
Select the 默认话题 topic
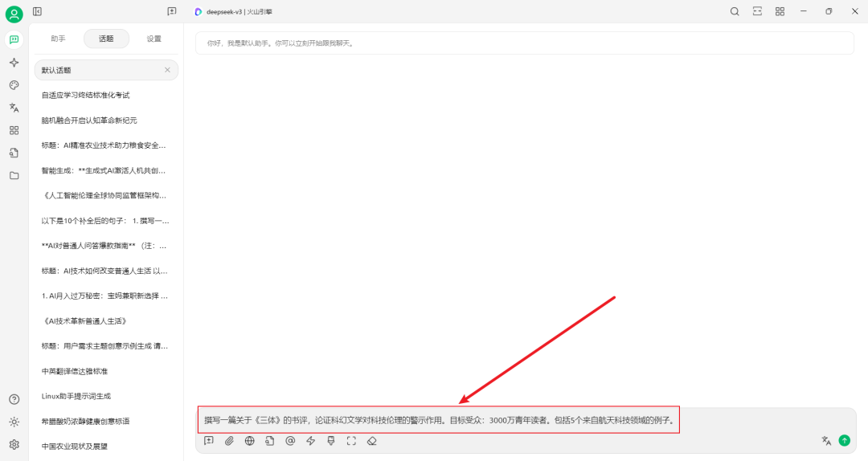[x=106, y=71]
